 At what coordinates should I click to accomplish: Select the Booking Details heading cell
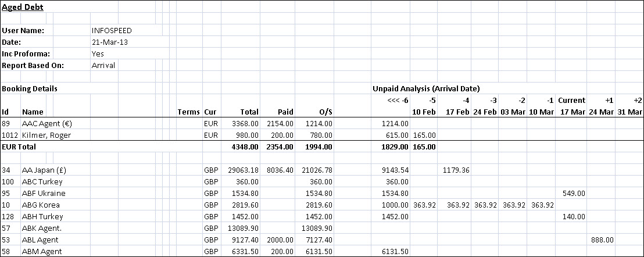point(30,88)
